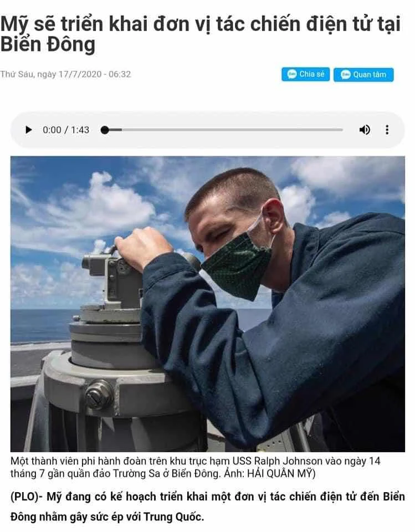
Task: Play the article audio narration
Action: point(29,130)
